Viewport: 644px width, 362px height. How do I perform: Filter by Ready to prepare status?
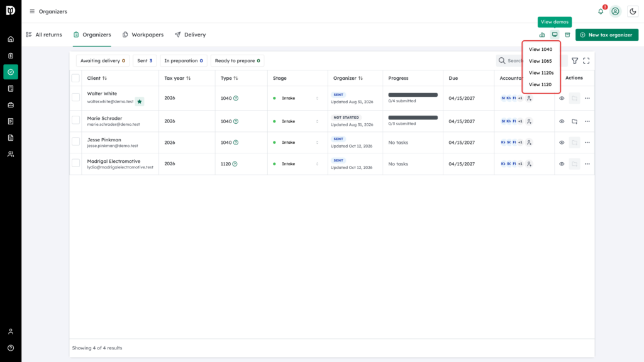pos(237,61)
